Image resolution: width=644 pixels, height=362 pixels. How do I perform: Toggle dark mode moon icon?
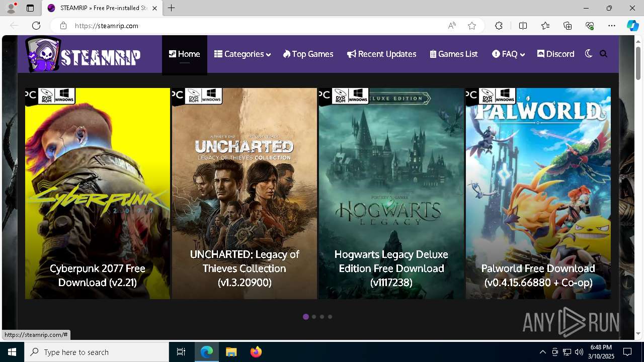pos(589,54)
